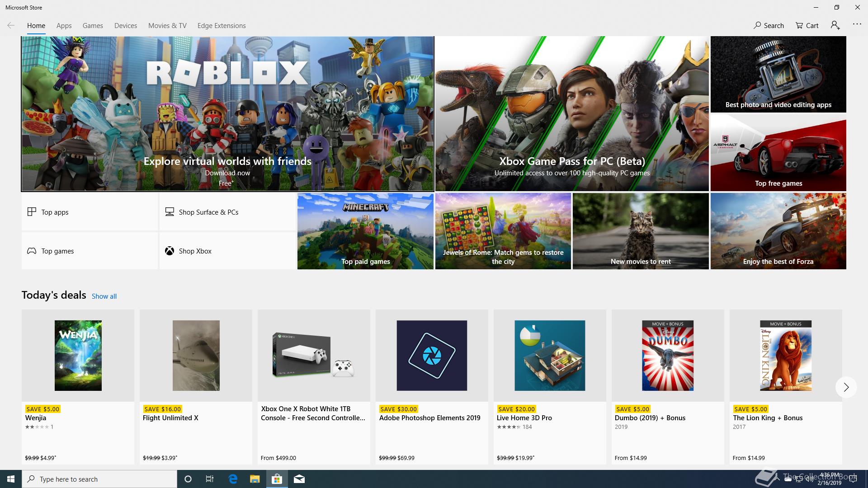Switch to the Apps tab
868x488 pixels.
[64, 26]
